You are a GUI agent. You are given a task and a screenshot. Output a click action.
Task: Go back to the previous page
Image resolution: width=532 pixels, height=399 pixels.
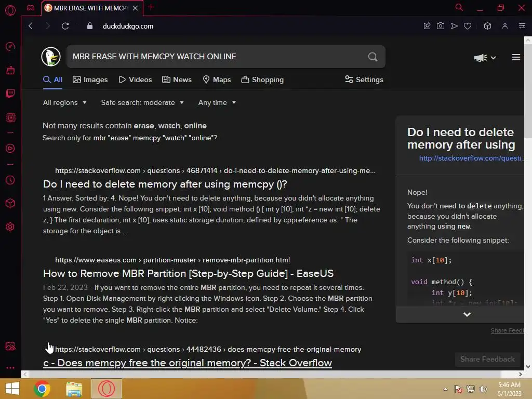31,26
